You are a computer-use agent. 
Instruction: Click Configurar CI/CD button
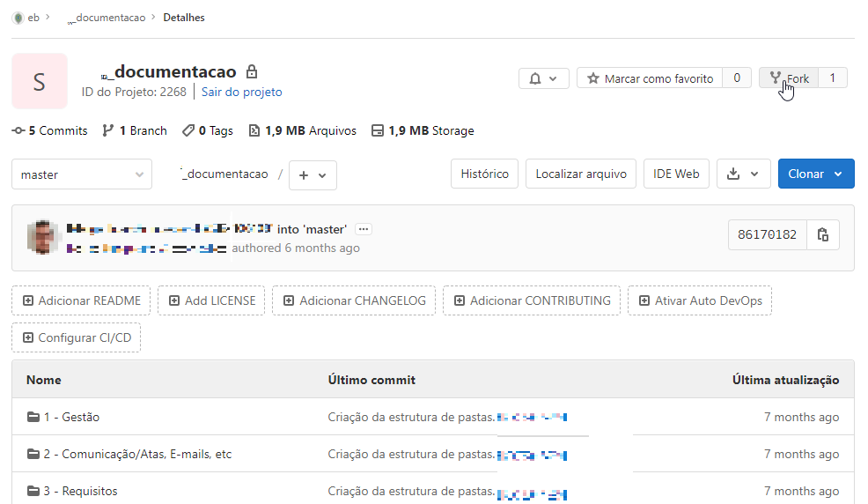click(x=77, y=337)
